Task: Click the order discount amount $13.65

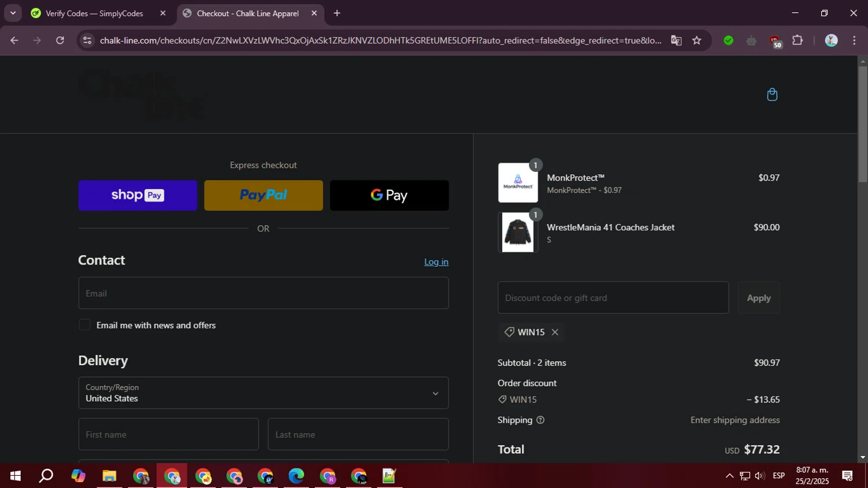Action: (x=763, y=399)
